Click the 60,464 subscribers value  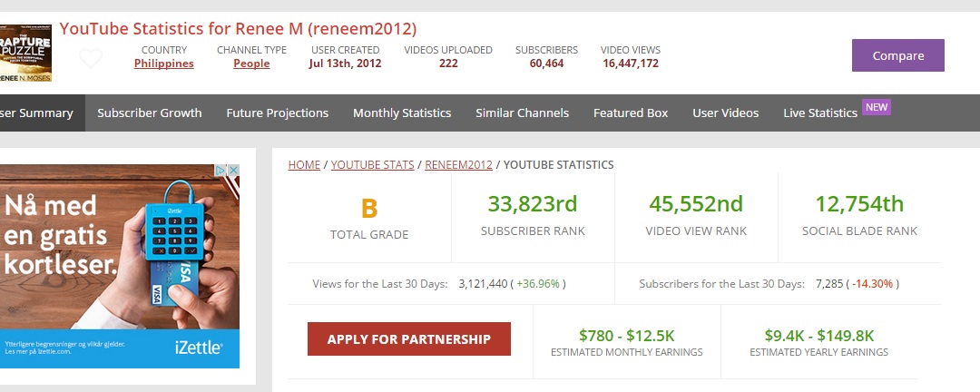[x=547, y=64]
